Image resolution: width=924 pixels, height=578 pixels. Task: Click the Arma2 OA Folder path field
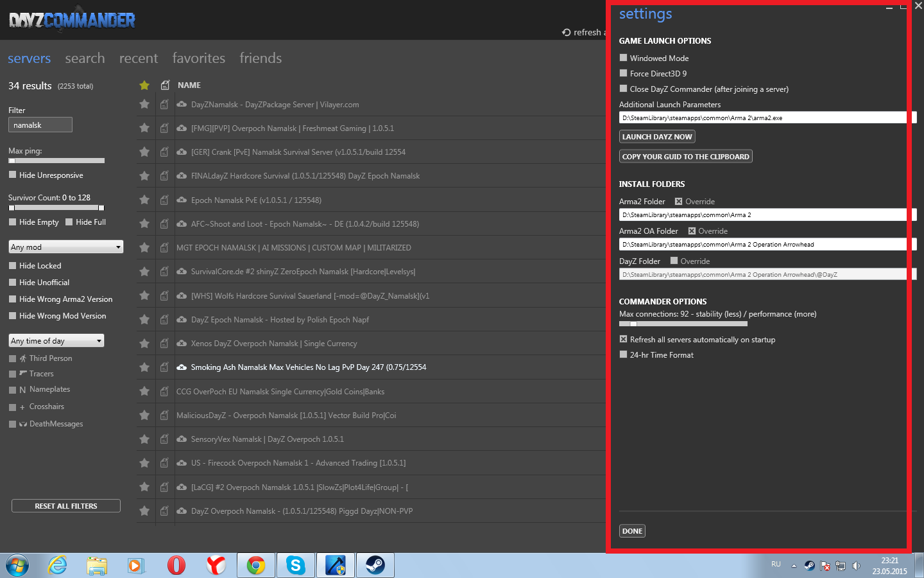[767, 244]
